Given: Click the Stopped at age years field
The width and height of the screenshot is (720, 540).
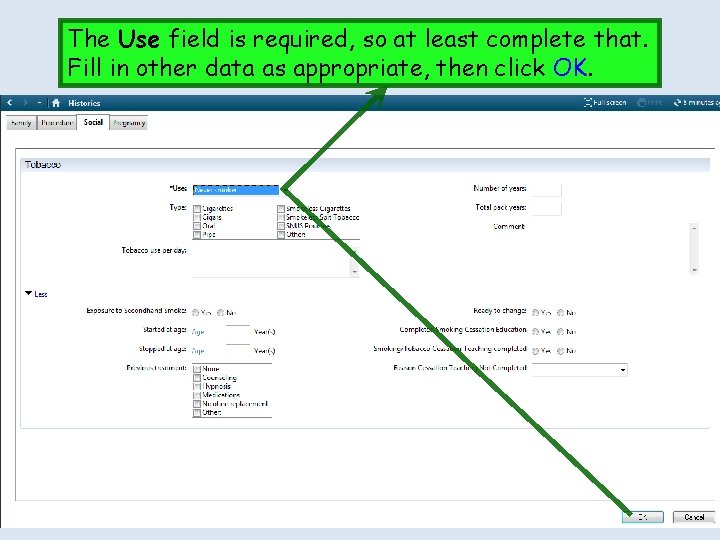Looking at the screenshot, I should pos(238,351).
